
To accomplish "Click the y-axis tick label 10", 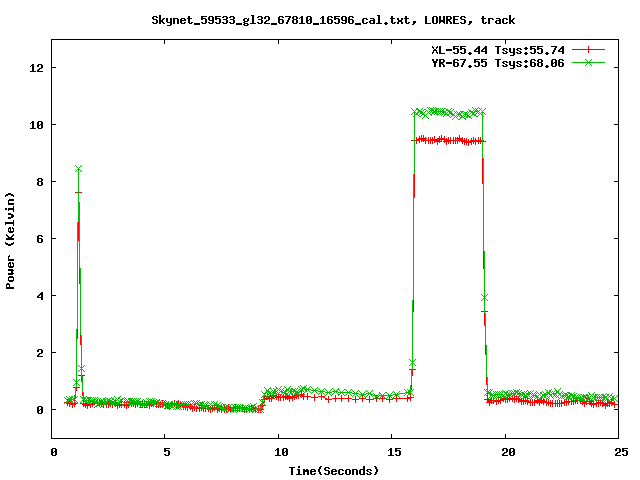I will (x=37, y=125).
